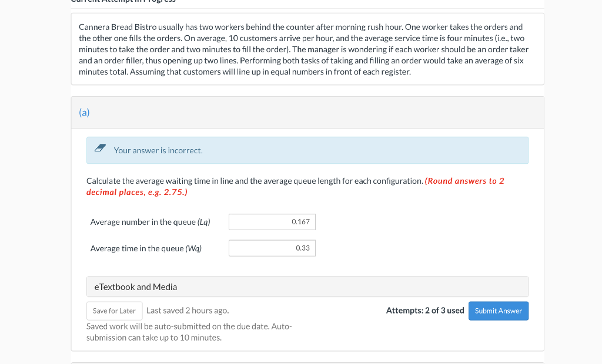Click the Average number in the queue label
Image resolution: width=602 pixels, height=364 pixels.
click(149, 222)
